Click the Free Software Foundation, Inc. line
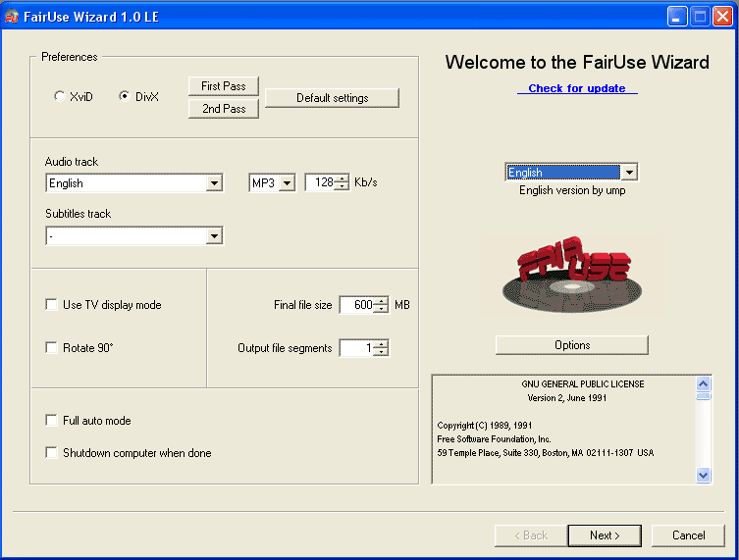 494,439
